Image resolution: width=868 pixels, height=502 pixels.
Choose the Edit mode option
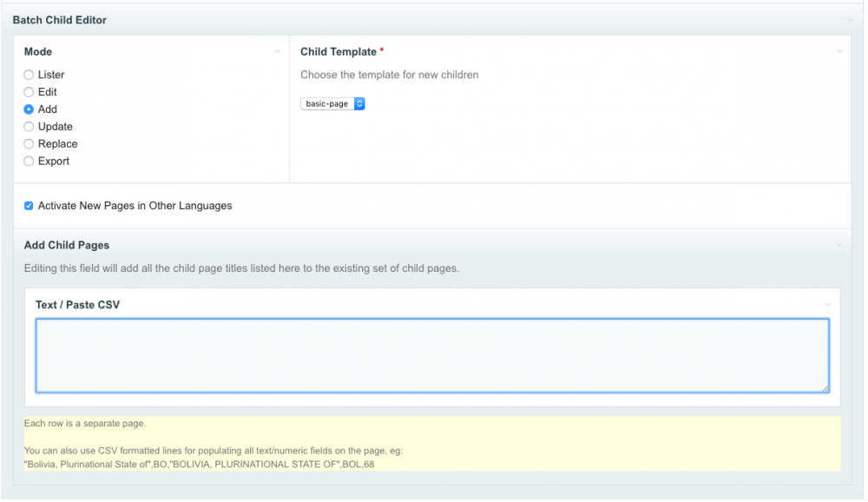point(29,92)
